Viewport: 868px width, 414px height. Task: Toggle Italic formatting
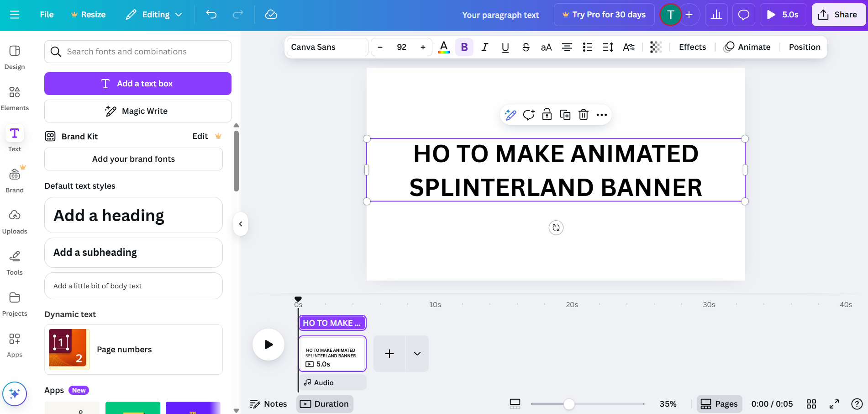(x=485, y=47)
